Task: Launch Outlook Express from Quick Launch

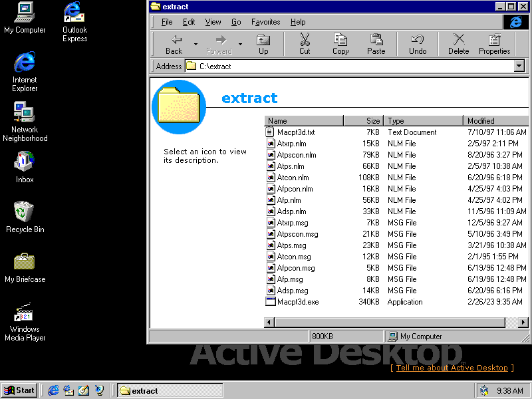Action: tap(68, 390)
